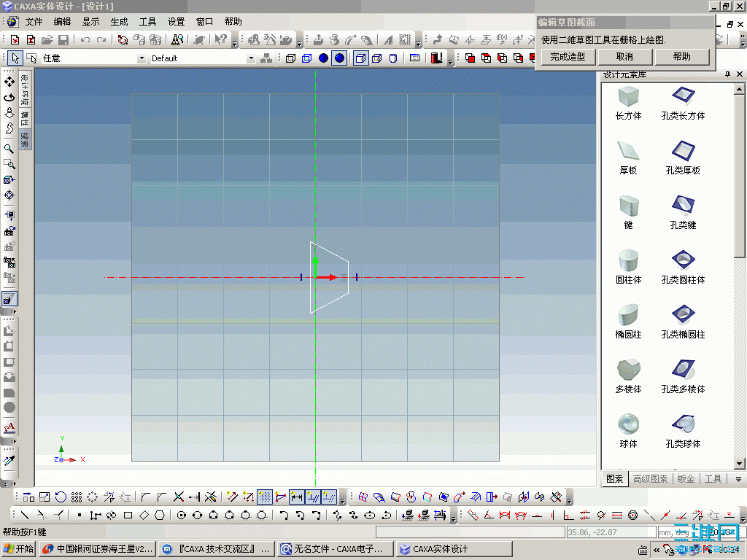Select the 球体 sphere element

pos(628,432)
